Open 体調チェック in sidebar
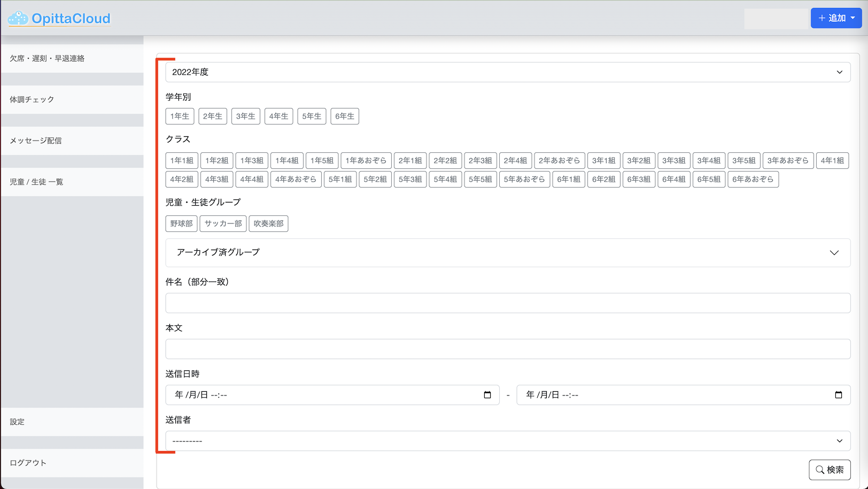 (x=72, y=99)
